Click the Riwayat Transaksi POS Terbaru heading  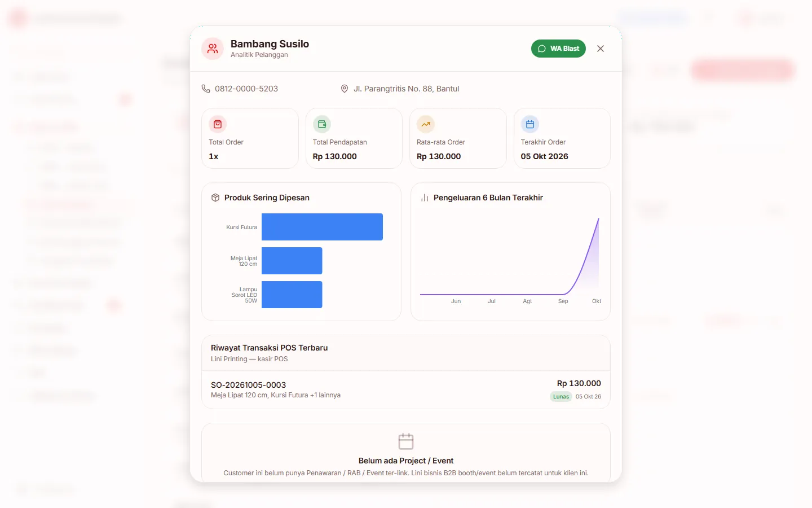(270, 348)
